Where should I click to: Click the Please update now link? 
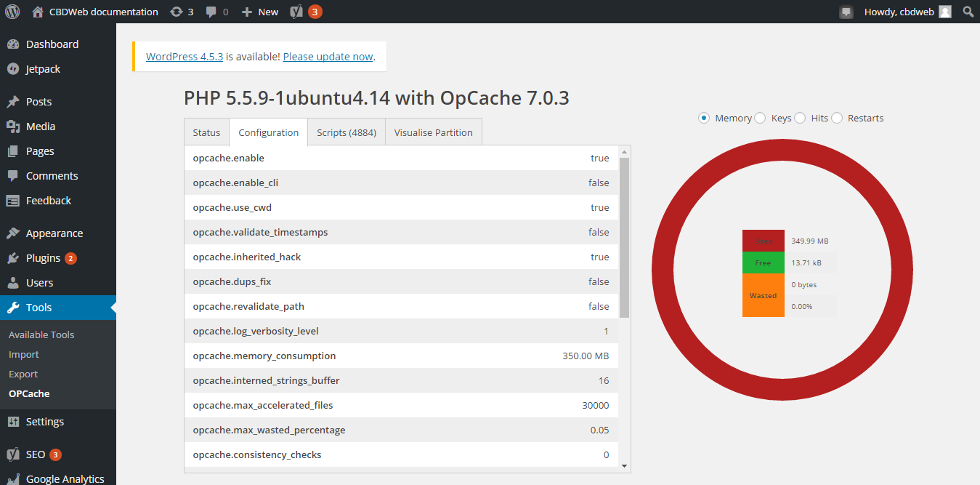click(328, 56)
